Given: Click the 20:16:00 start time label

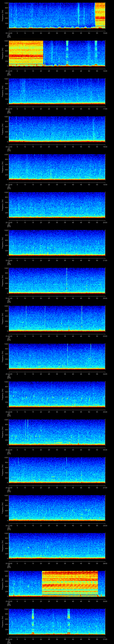Looking at the screenshot, I should tap(9, 109).
